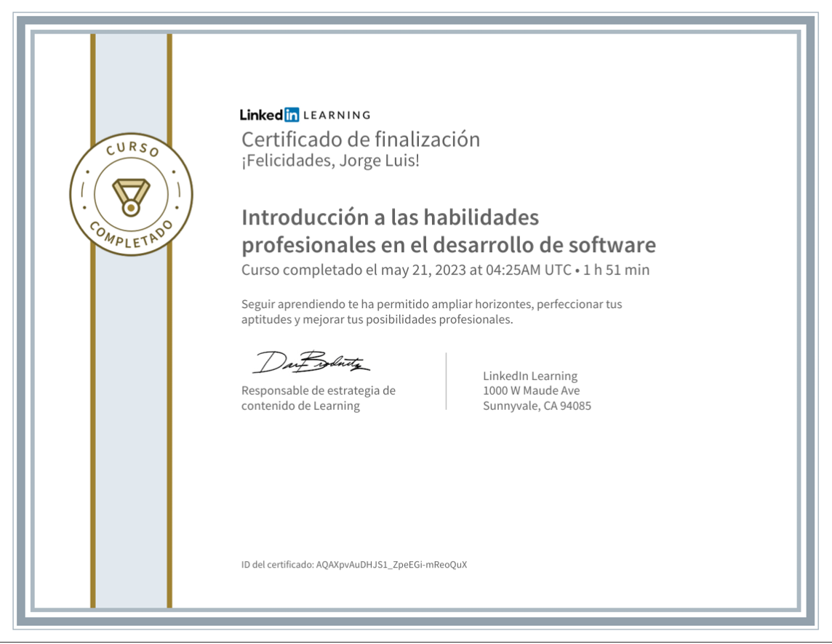
Task: Click the title line ending 'desarrollo de software'
Action: (449, 245)
